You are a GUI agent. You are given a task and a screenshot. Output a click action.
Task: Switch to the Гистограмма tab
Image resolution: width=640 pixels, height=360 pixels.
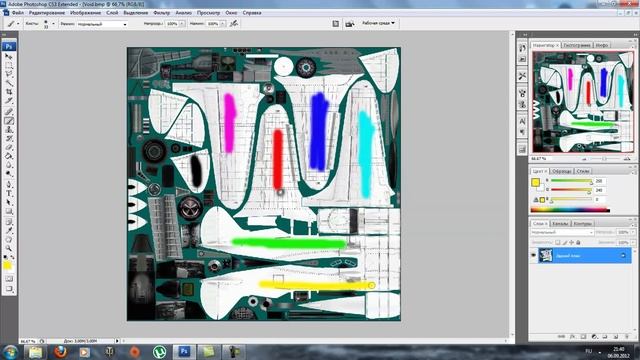[x=577, y=45]
